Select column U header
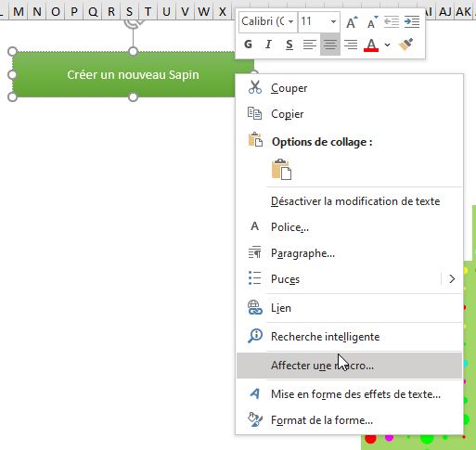476x450 pixels. [x=166, y=12]
